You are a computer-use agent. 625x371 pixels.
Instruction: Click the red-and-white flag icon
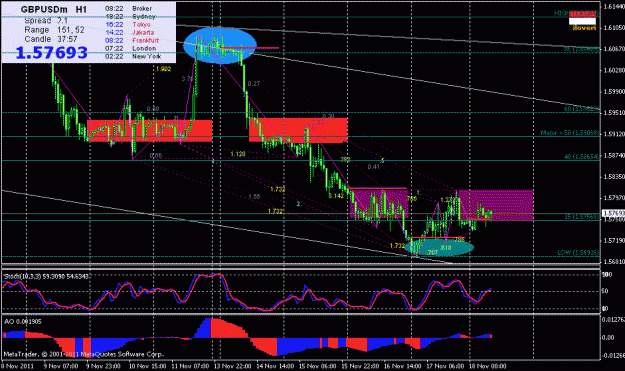(582, 18)
